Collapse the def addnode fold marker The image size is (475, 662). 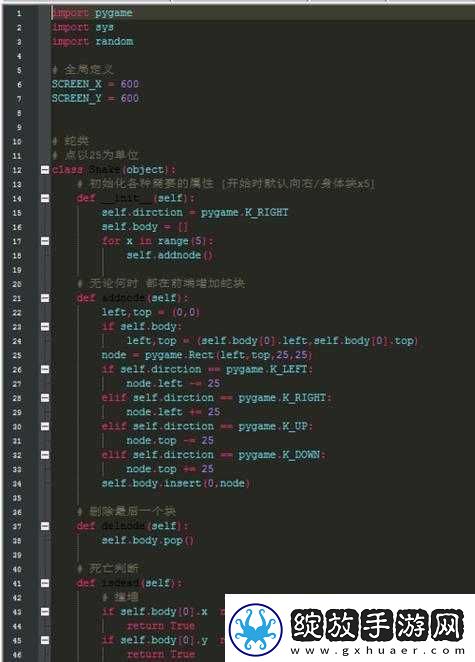(x=45, y=298)
